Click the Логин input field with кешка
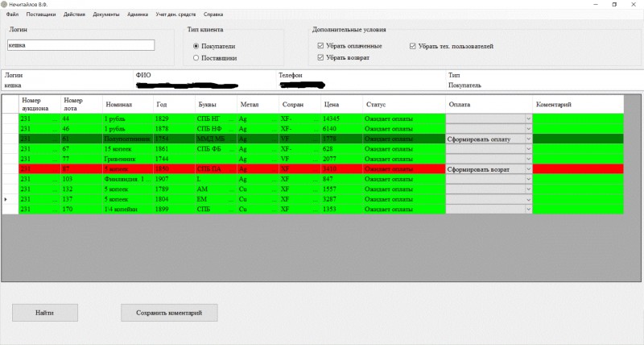This screenshot has height=345, width=644. point(81,45)
